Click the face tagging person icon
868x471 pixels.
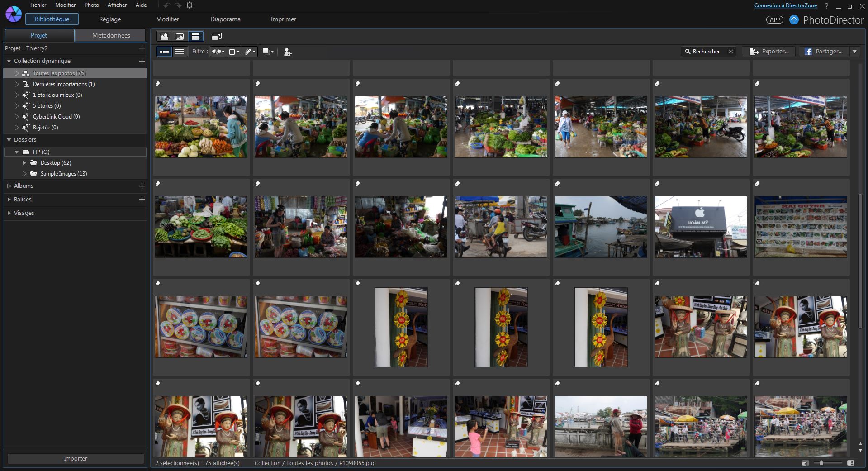[x=287, y=52]
